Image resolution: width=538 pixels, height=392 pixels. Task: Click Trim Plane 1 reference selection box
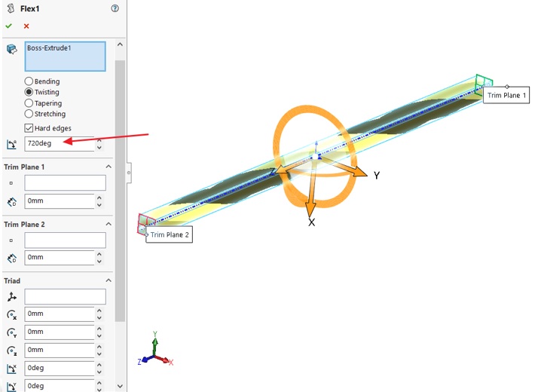point(66,183)
